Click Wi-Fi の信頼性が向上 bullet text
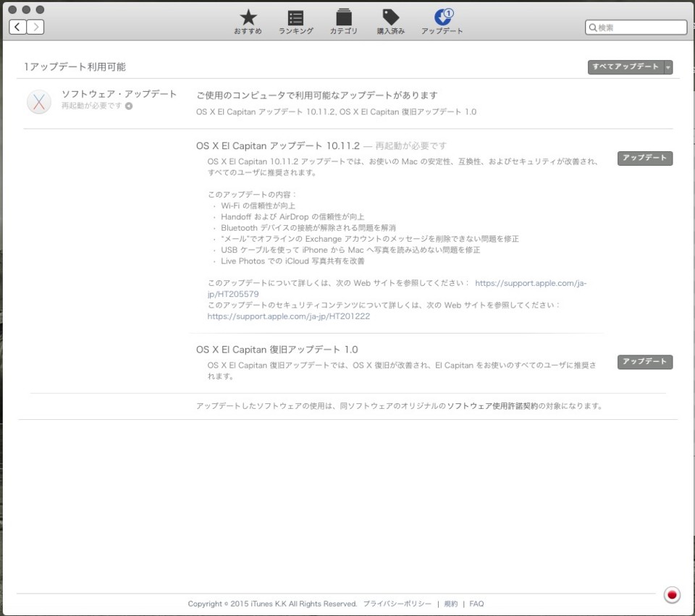This screenshot has height=616, width=695. click(x=258, y=206)
